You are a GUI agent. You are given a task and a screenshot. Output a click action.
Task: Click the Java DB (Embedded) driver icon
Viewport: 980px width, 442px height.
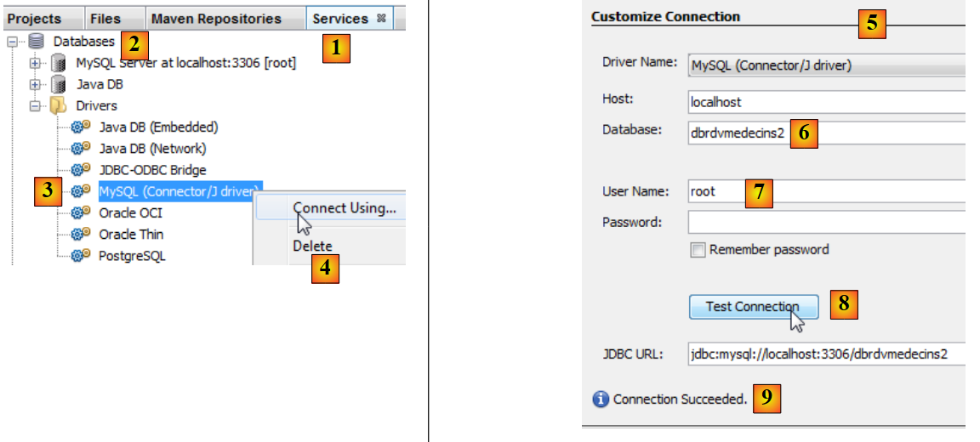click(82, 127)
